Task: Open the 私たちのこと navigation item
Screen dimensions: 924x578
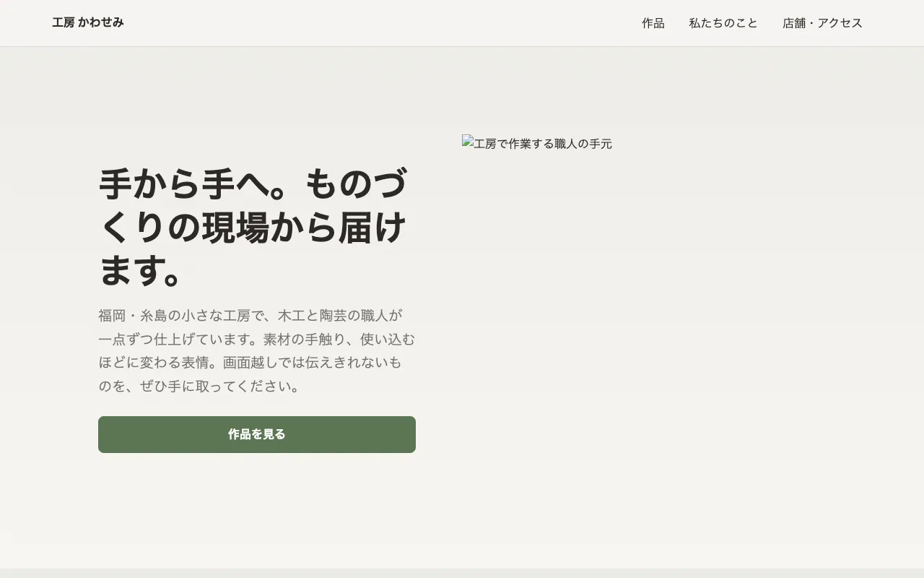Action: click(x=723, y=23)
